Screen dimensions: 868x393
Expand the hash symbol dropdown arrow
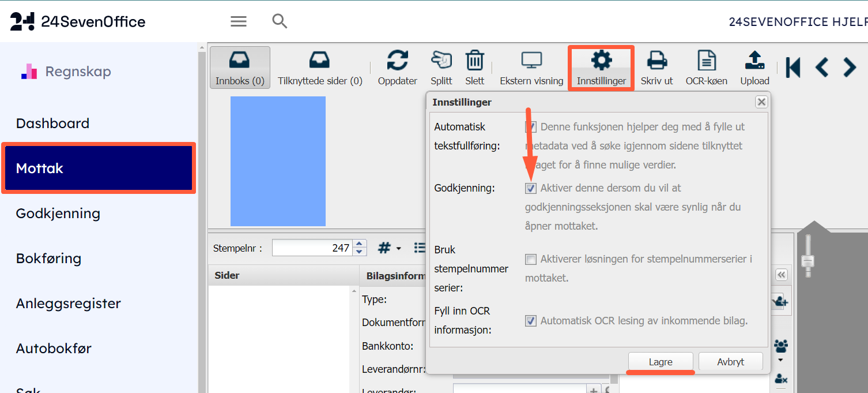tap(398, 249)
